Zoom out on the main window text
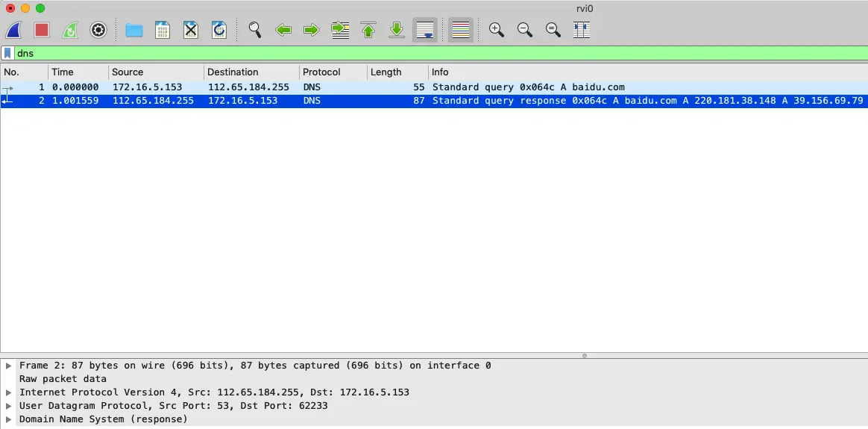 click(x=525, y=30)
